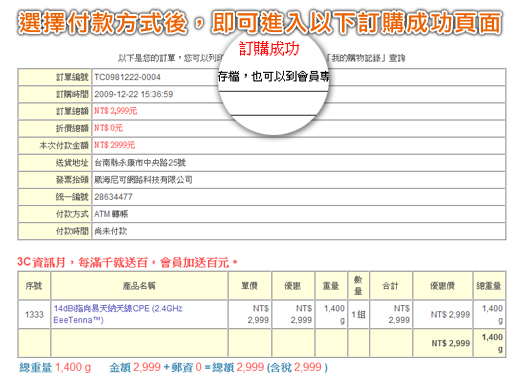This screenshot has width=523, height=377.
Task: Click the 單價 column header
Action: 249,286
